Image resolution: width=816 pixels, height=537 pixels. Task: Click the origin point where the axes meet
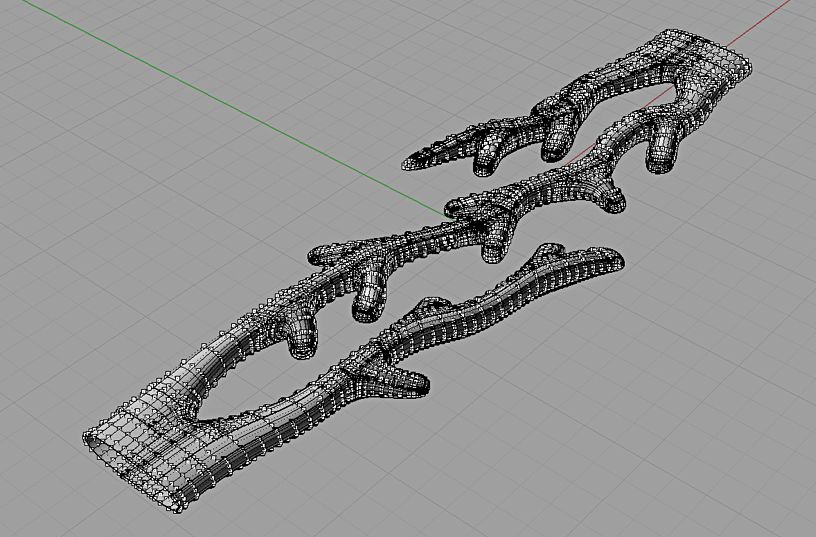coord(447,212)
